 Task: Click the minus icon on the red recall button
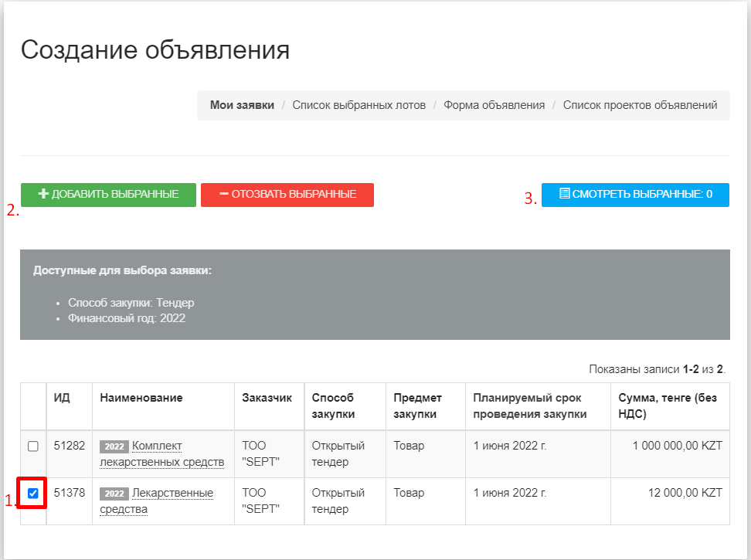(x=223, y=194)
